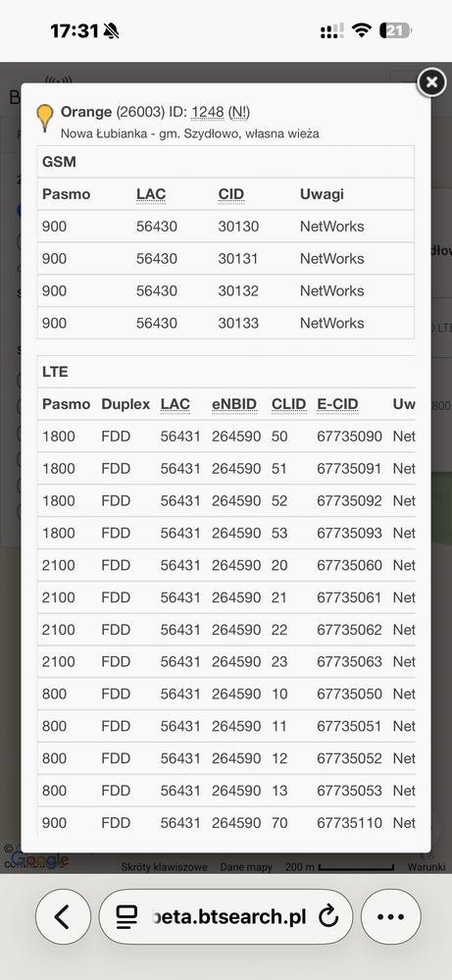Screen dimensions: 452x980
Task: Tap the Wi-Fi status icon
Action: 362,30
